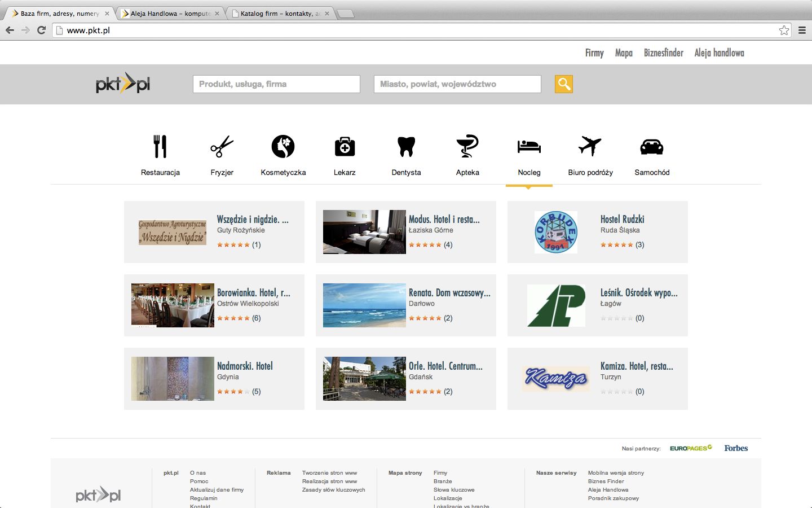Viewport: 812px width, 508px height.
Task: Open the Wszędzie i nigdzie listing title
Action: (253, 219)
